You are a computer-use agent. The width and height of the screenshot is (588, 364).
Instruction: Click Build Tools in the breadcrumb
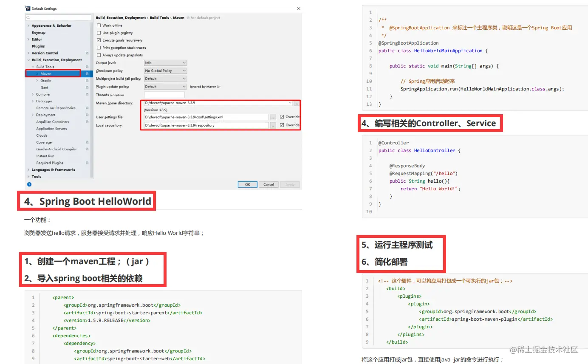[159, 18]
